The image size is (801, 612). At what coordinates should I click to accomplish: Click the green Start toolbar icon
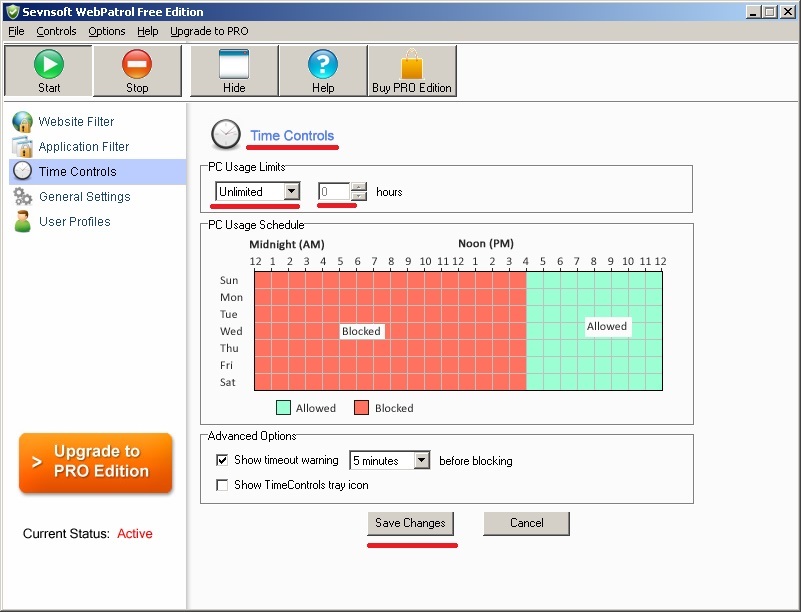pyautogui.click(x=49, y=65)
